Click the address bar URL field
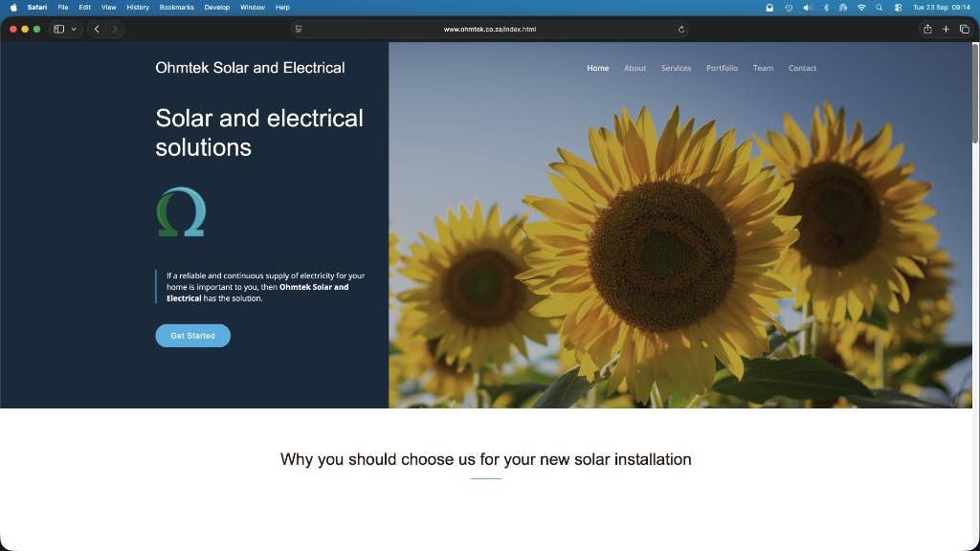The width and height of the screenshot is (980, 551). (x=489, y=30)
